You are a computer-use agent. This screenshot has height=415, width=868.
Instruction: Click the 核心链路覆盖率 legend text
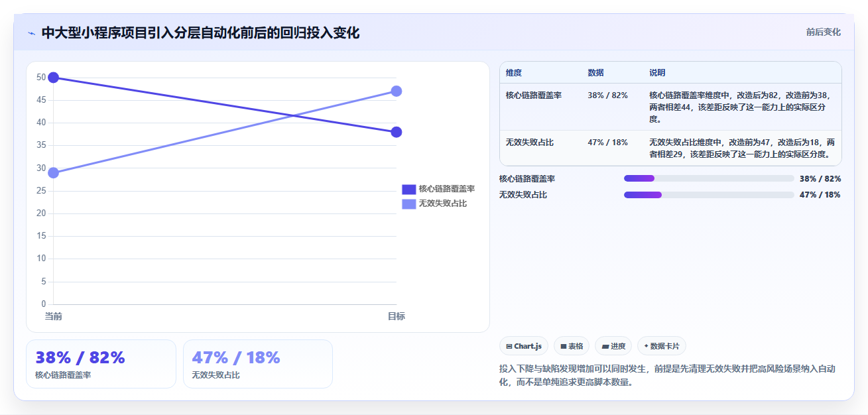point(447,189)
